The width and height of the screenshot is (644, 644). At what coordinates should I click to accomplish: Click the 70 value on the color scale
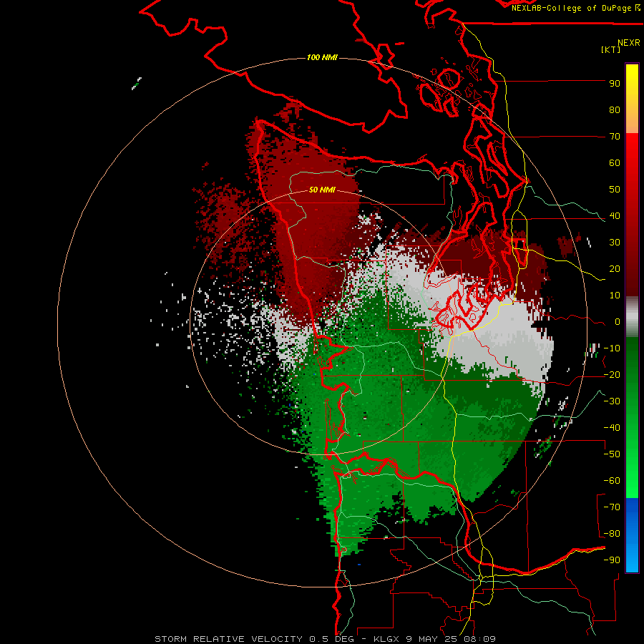tap(615, 137)
